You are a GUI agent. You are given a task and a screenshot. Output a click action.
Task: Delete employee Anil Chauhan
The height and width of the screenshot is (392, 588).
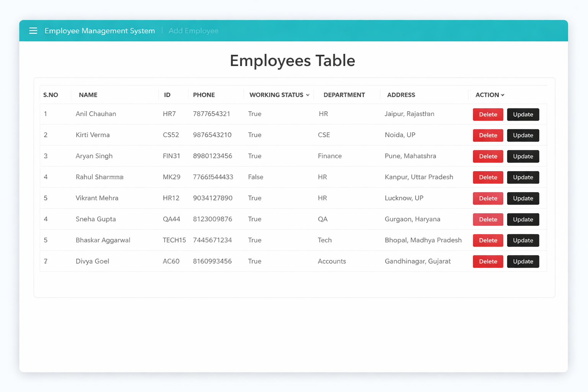488,114
